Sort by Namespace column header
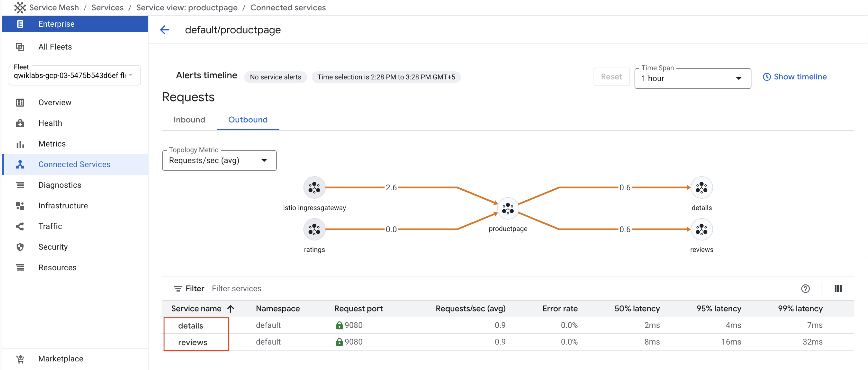Viewport: 868px width, 370px height. (278, 309)
